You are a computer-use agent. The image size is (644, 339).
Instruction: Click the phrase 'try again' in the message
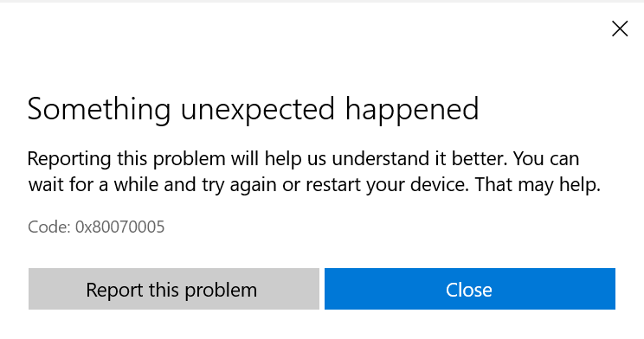tap(239, 186)
